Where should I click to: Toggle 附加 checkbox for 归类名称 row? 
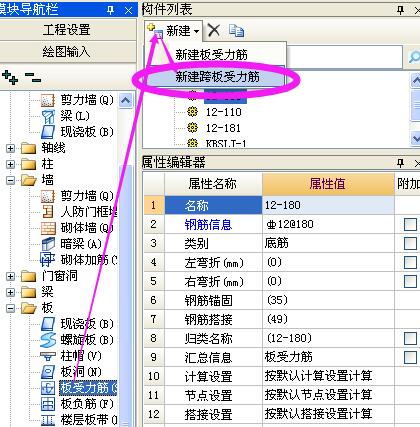410,338
